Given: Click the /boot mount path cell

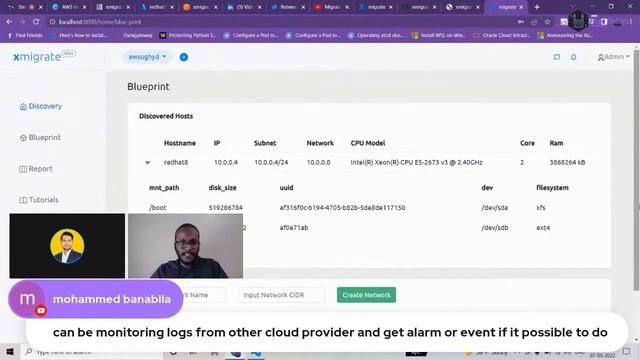Looking at the screenshot, I should 158,208.
